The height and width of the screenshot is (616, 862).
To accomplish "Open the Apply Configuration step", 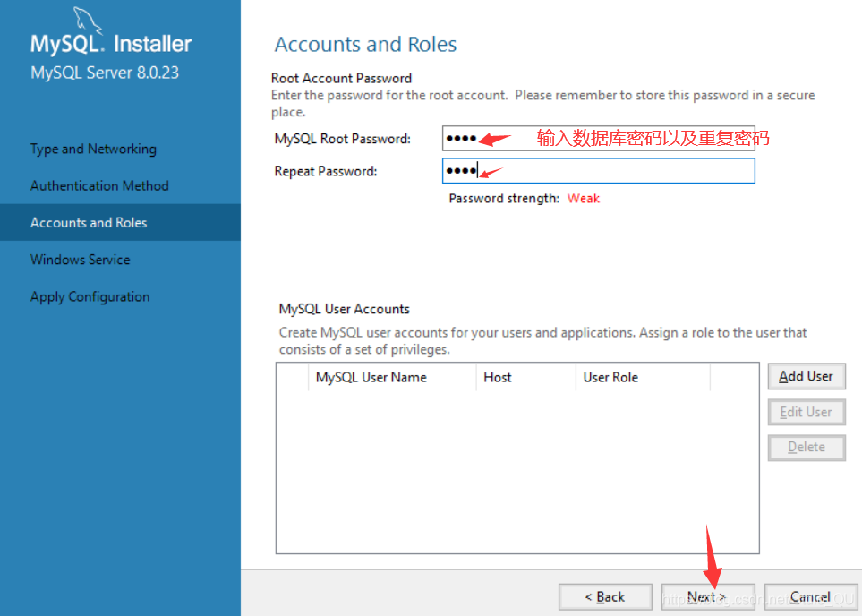I will pyautogui.click(x=90, y=297).
